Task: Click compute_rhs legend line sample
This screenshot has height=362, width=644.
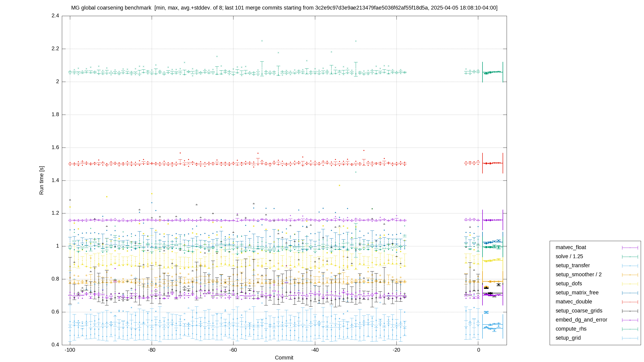Action: pos(630,329)
